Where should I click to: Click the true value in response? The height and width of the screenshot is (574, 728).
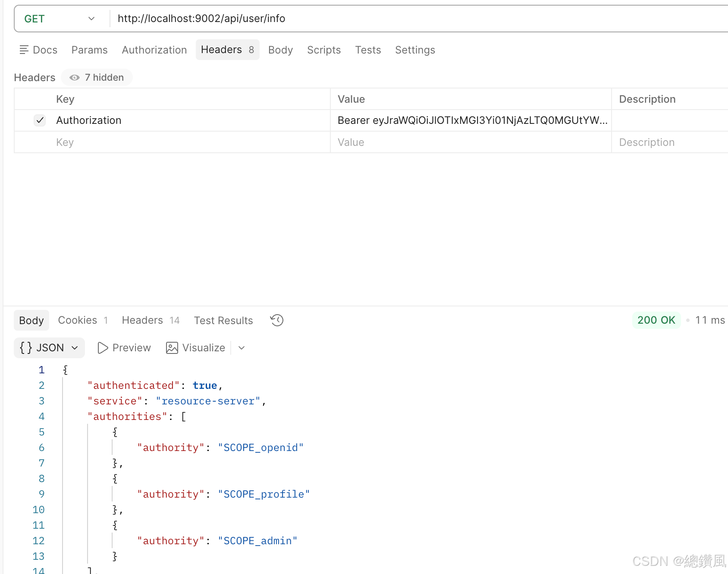[x=205, y=385]
